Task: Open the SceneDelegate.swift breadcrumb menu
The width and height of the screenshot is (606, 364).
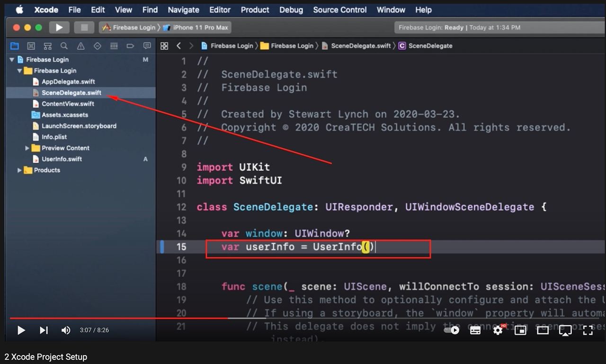Action: tap(356, 46)
